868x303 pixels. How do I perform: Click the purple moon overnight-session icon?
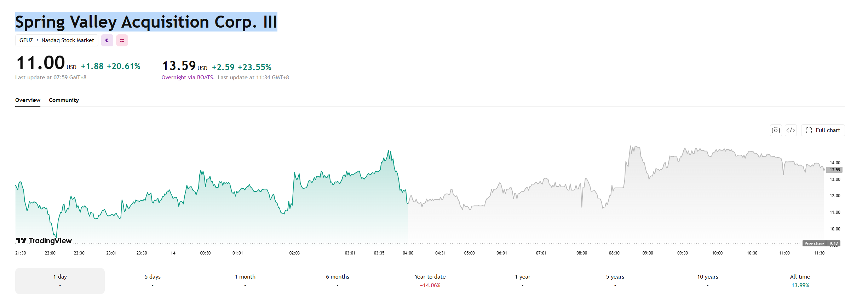coord(107,40)
